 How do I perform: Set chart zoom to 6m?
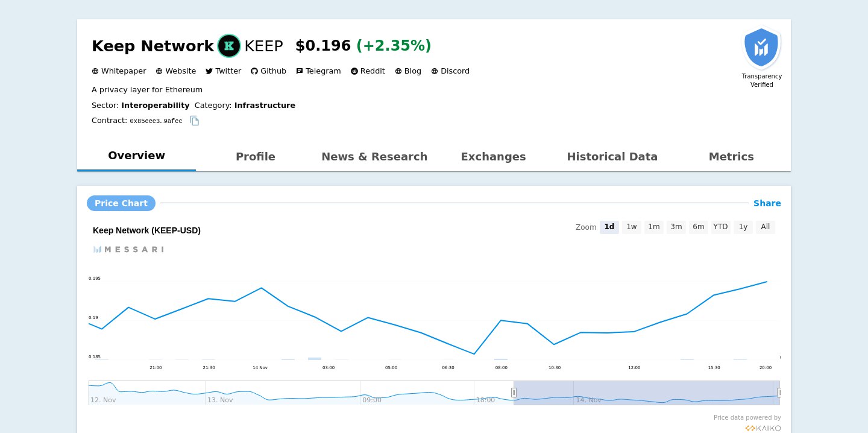coord(699,227)
